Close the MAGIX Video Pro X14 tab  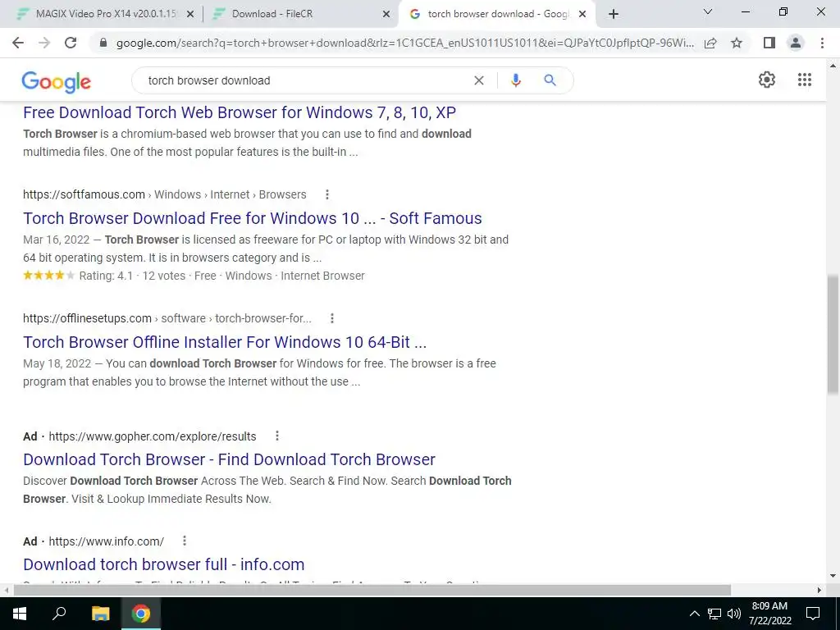coord(189,15)
